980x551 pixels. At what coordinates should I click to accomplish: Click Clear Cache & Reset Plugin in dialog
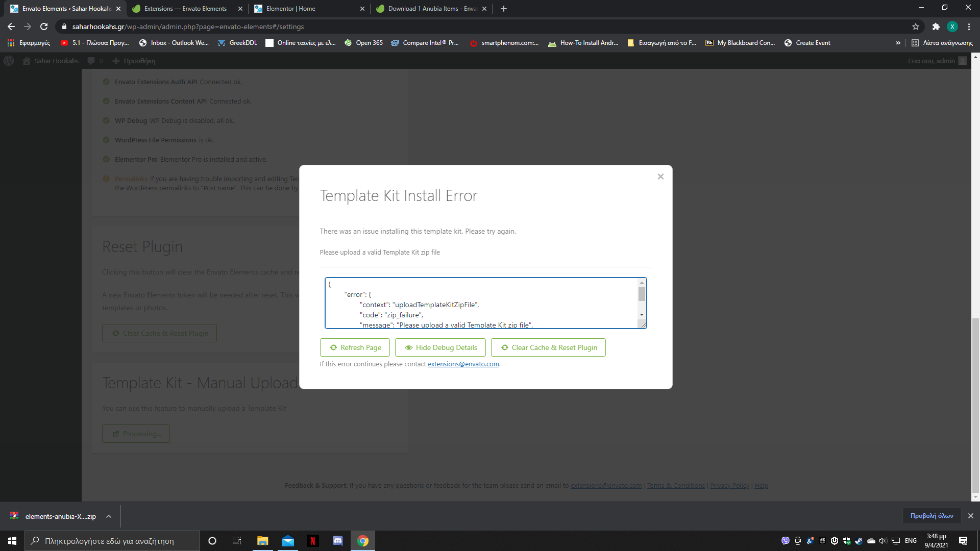pyautogui.click(x=548, y=347)
